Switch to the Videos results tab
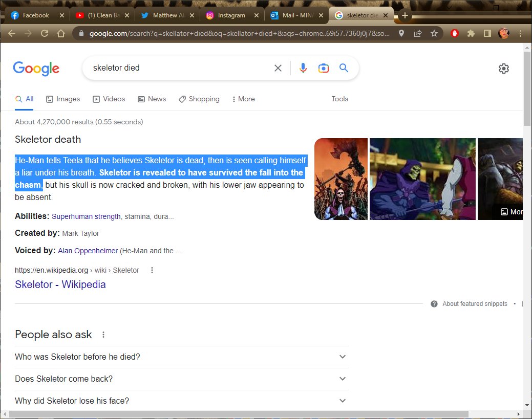Viewport: 532px width, 419px height. (109, 99)
